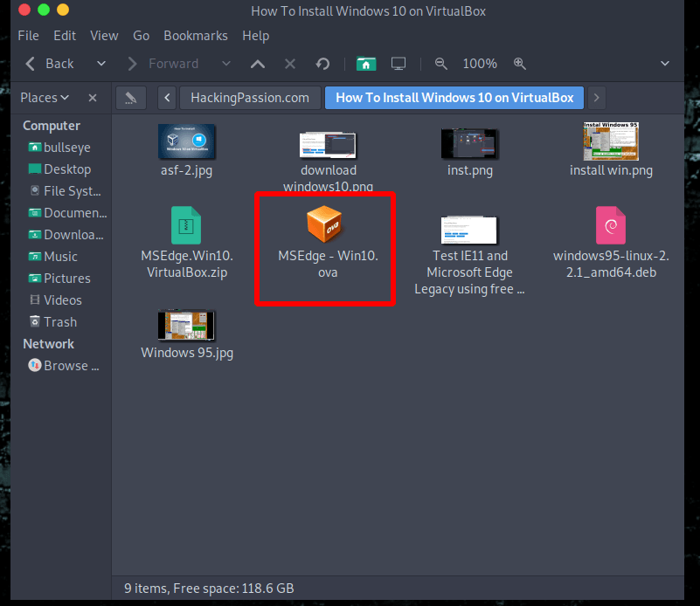Image resolution: width=700 pixels, height=606 pixels.
Task: Click the green window button
Action: (44, 10)
